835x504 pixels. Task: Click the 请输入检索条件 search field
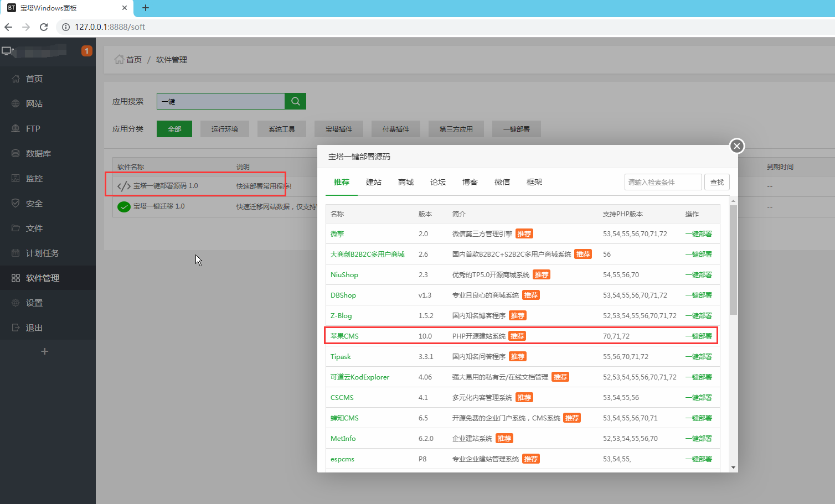(663, 182)
